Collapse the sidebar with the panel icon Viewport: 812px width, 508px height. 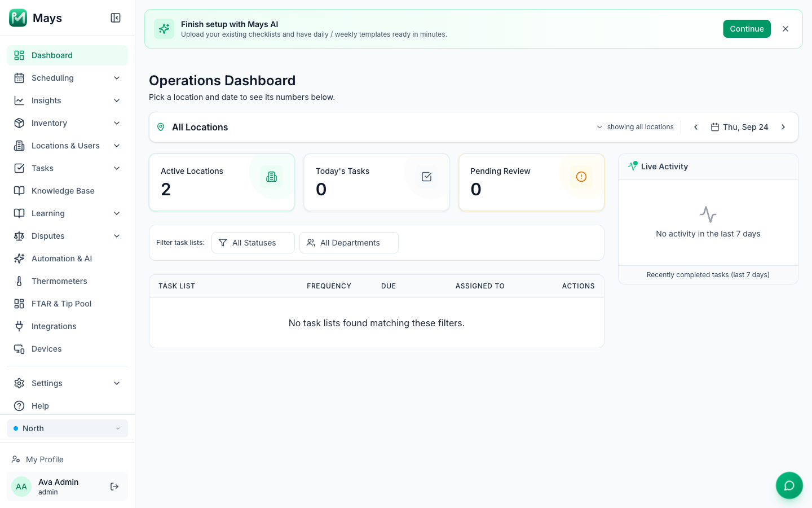click(116, 18)
